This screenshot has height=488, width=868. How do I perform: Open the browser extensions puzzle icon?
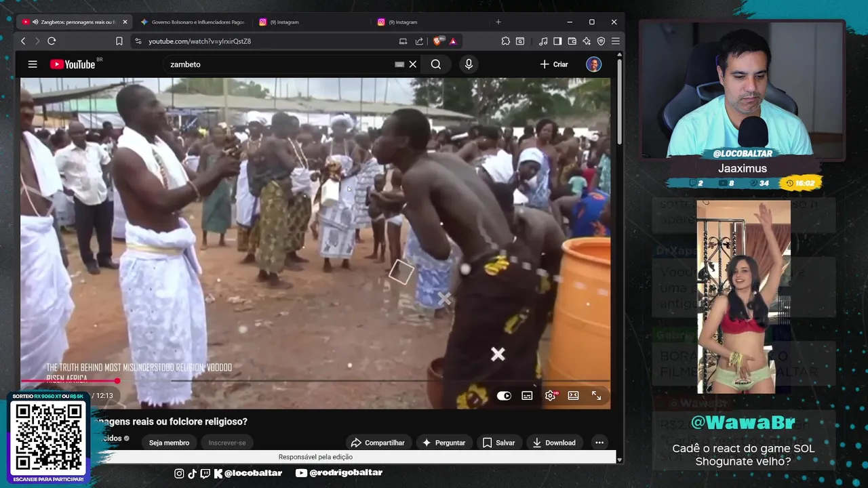point(505,41)
